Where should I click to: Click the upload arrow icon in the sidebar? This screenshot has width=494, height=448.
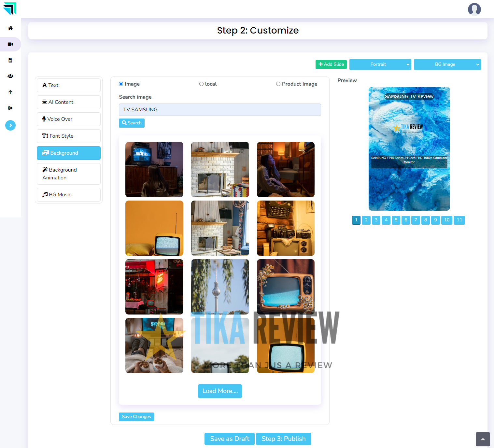(x=10, y=92)
